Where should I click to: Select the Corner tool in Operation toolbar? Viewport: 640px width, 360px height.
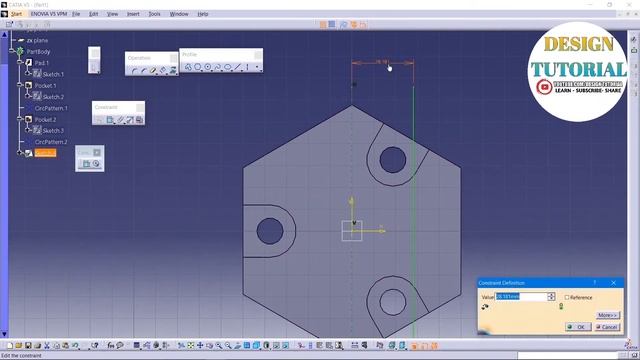point(134,71)
